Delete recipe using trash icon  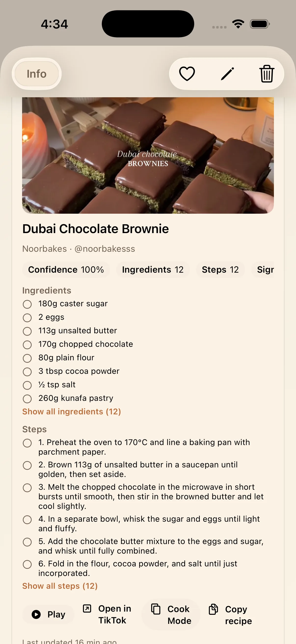pos(266,73)
